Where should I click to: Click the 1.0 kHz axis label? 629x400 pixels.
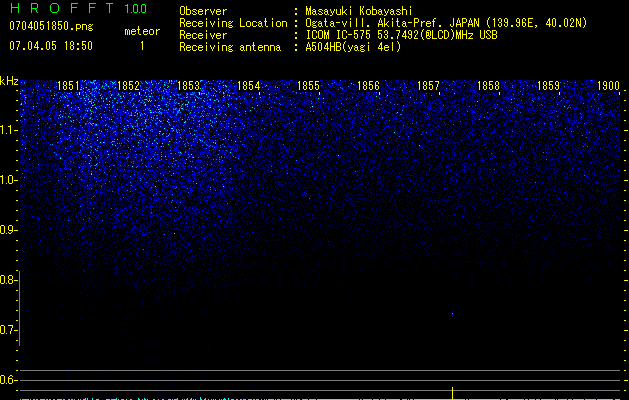pos(9,180)
